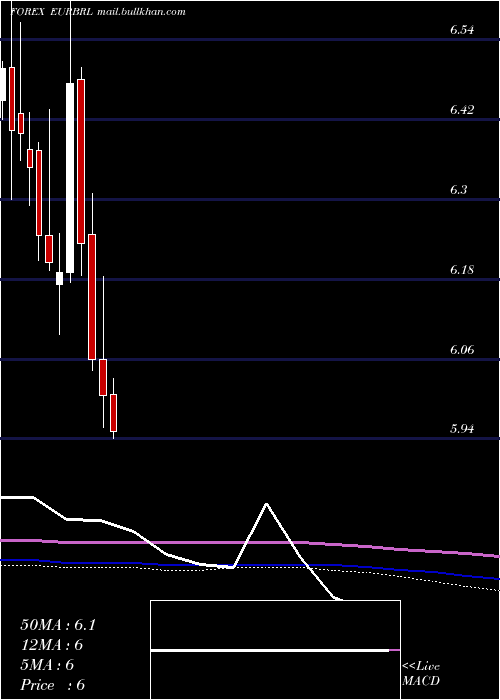This screenshot has height=700, width=500.
Task: Click the '5MA : 6' readout
Action: coord(47,665)
